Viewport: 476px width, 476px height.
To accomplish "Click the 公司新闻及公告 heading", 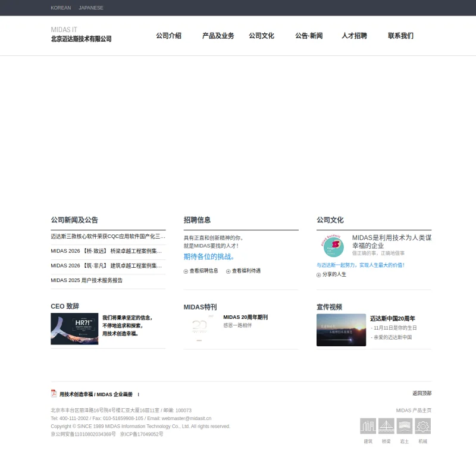I will 74,220.
